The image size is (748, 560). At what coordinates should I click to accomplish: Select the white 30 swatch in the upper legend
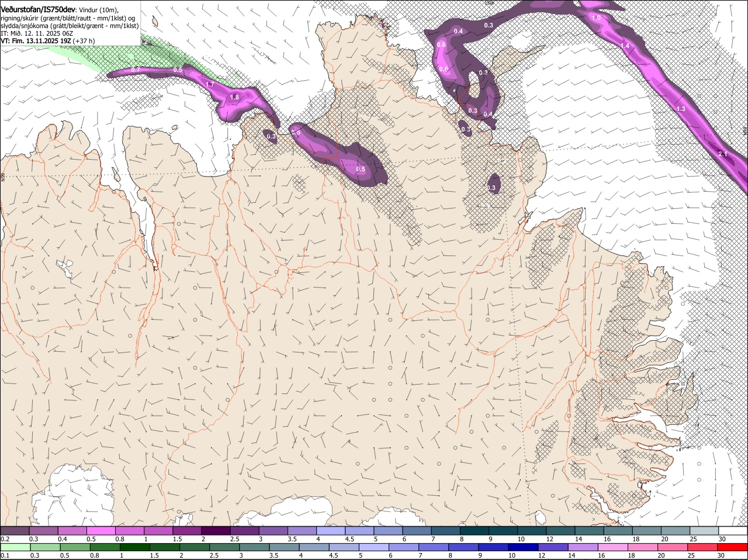tap(732, 531)
